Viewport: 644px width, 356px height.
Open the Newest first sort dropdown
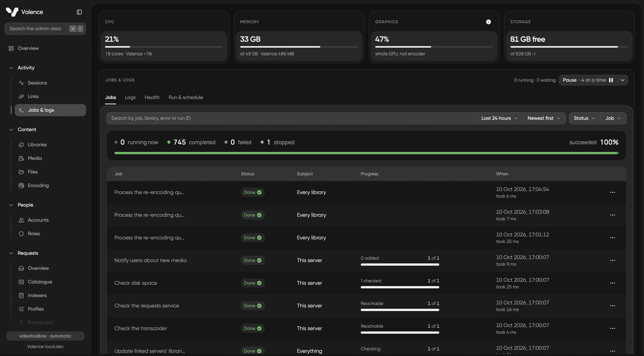click(544, 118)
